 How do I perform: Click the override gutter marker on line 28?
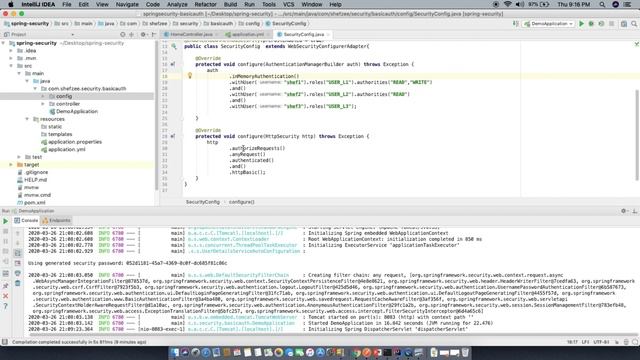(x=173, y=136)
